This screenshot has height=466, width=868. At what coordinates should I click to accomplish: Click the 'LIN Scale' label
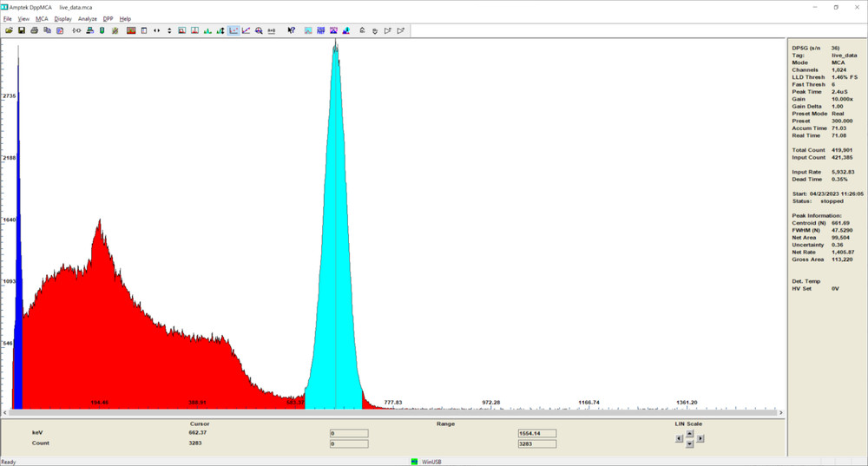688,424
